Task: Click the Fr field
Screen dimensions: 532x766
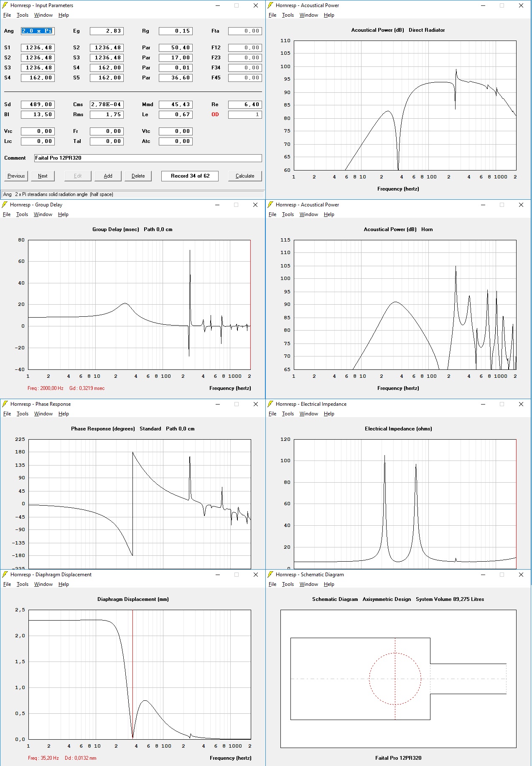Action: click(107, 131)
